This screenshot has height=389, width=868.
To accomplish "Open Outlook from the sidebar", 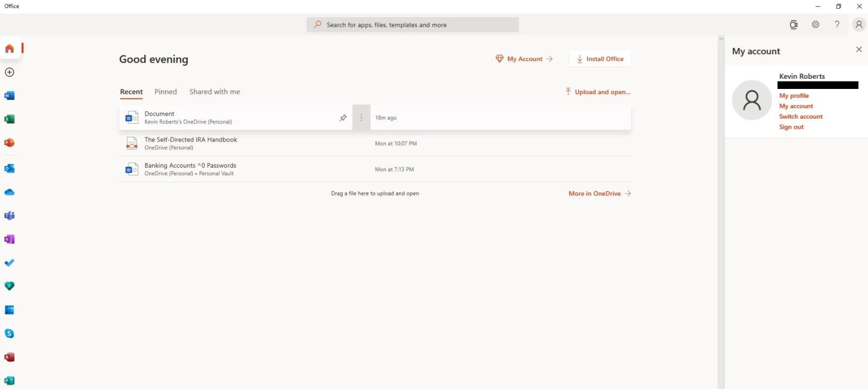I will point(10,168).
